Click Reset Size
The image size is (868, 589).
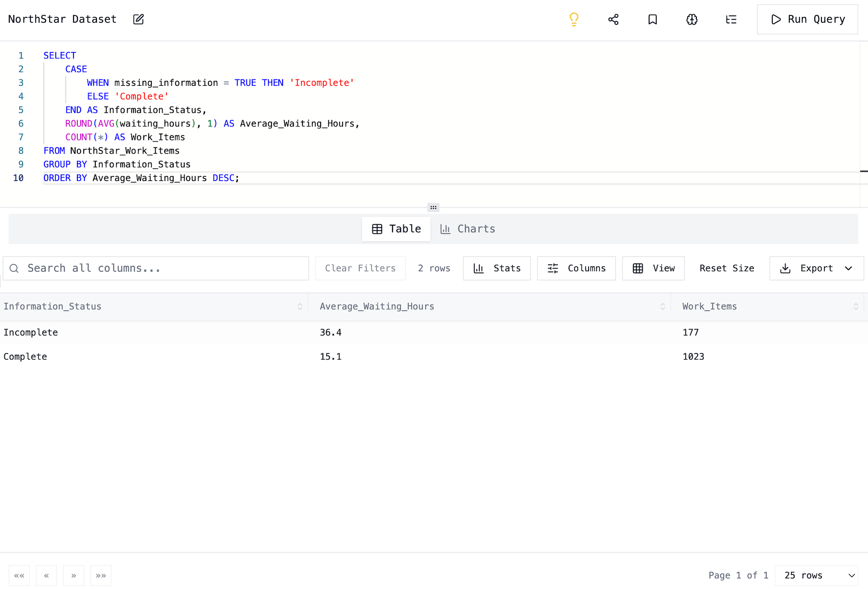coord(727,268)
